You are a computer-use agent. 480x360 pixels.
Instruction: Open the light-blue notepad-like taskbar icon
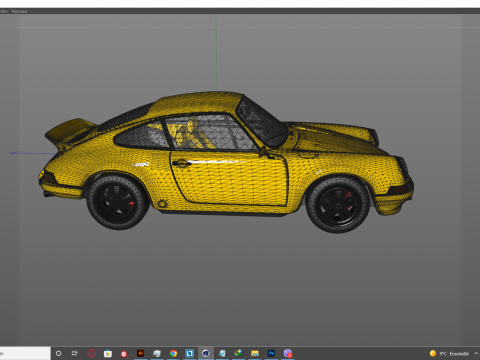pos(222,353)
